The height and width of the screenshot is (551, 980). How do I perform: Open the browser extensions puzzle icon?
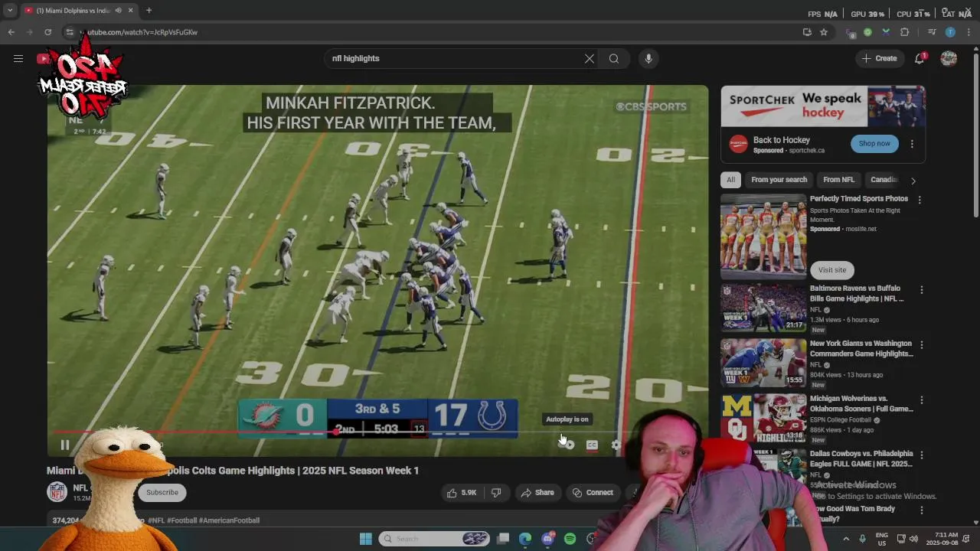click(905, 32)
